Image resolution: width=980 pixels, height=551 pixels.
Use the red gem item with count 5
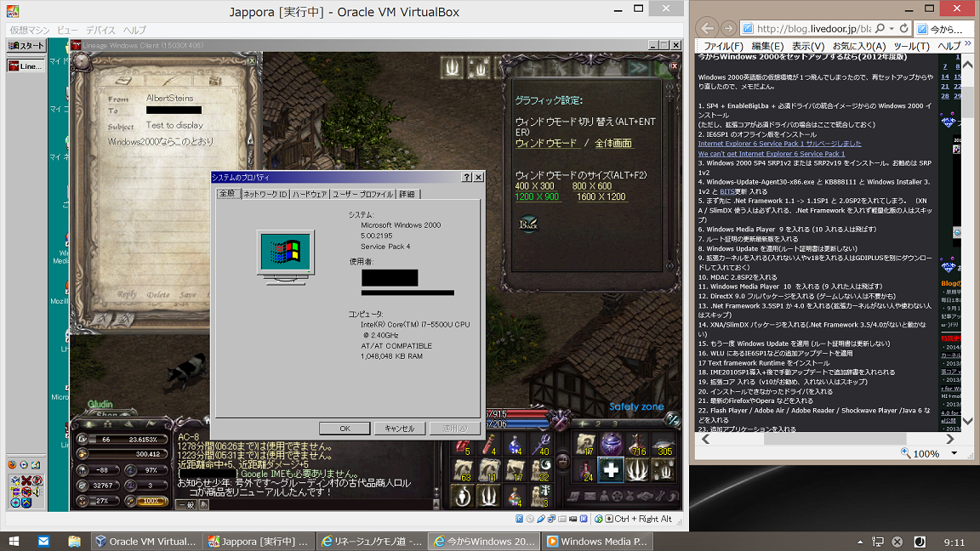[x=463, y=446]
